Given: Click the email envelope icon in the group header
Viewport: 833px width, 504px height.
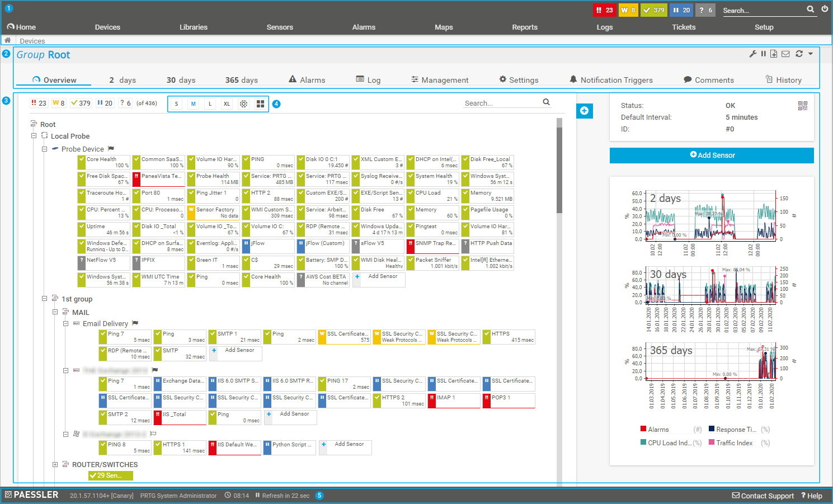Looking at the screenshot, I should [x=785, y=54].
